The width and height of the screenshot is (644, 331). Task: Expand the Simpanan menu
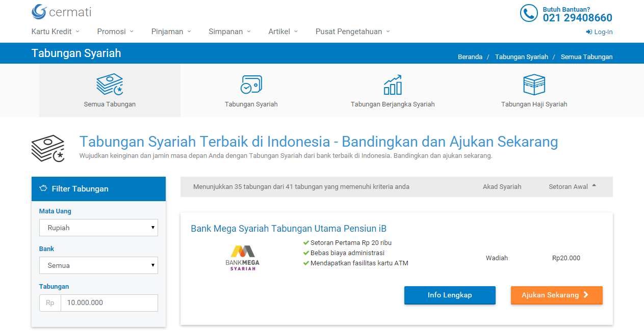tap(230, 32)
